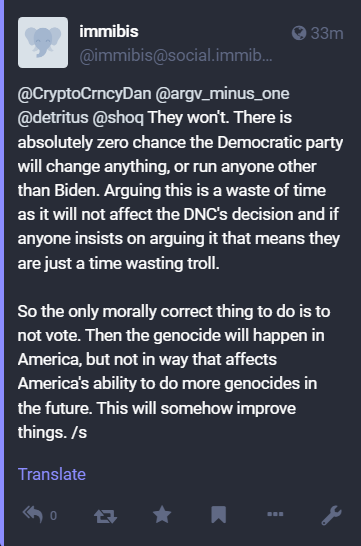Click the reply count showing 0

[53, 515]
